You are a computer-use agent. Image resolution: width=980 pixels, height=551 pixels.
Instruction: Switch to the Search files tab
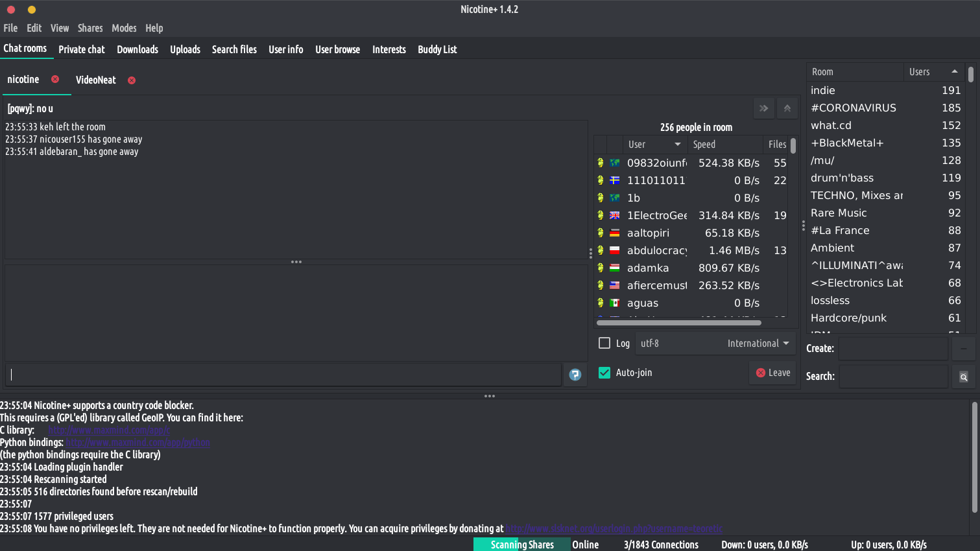(x=234, y=49)
